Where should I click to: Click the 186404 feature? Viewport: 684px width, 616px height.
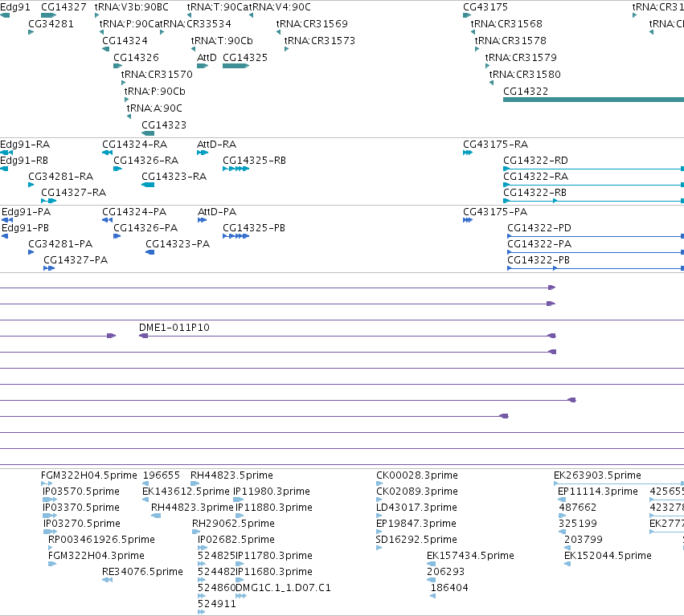[x=432, y=596]
